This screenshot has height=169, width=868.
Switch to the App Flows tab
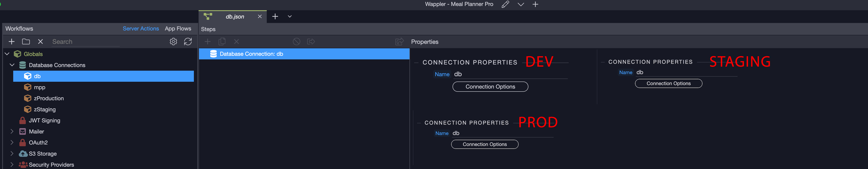click(x=177, y=29)
